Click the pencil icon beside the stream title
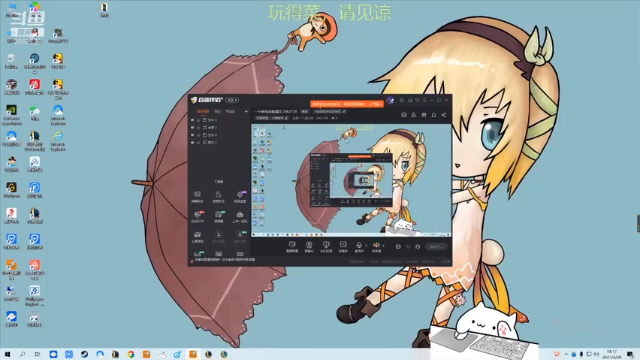The width and height of the screenshot is (640, 360). (x=344, y=111)
